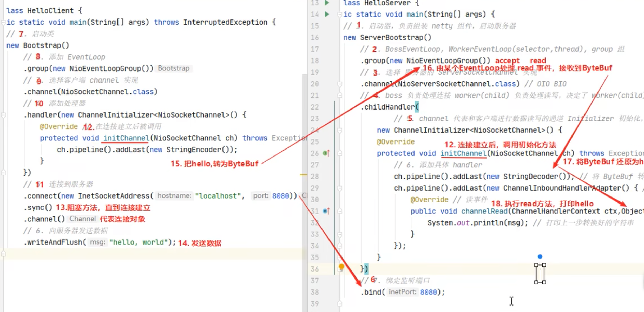The width and height of the screenshot is (644, 312).
Task: Click the yellow light bulb quick-fix icon
Action: click(x=341, y=267)
